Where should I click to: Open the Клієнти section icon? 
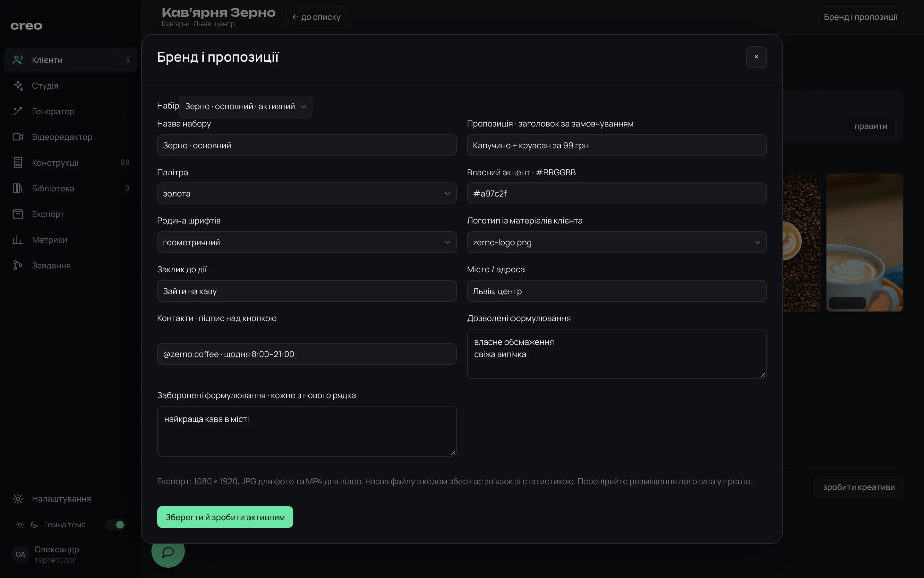pyautogui.click(x=18, y=60)
